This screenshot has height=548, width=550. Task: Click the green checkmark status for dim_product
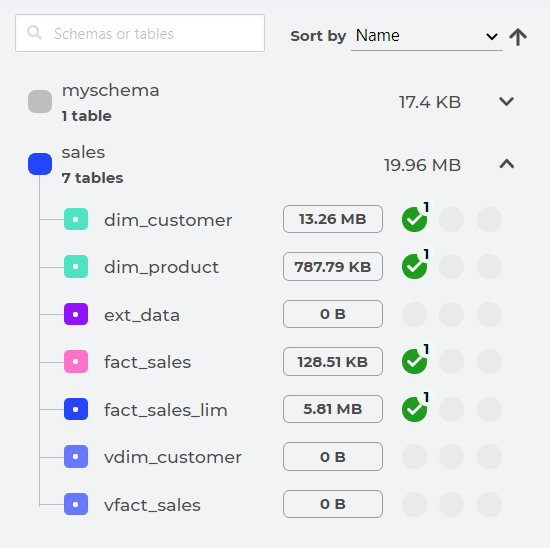(414, 267)
